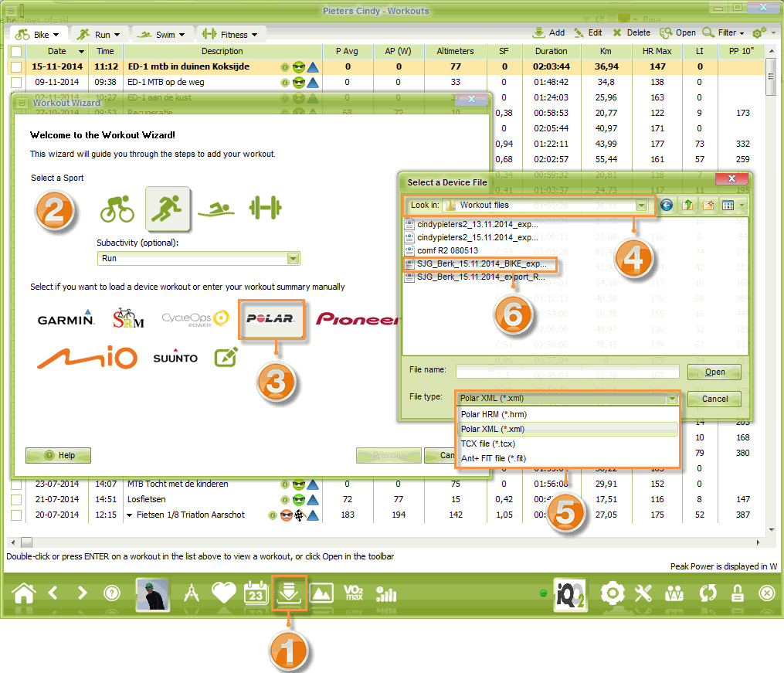Click the workouts download icon in bottom toolbar

point(289,593)
